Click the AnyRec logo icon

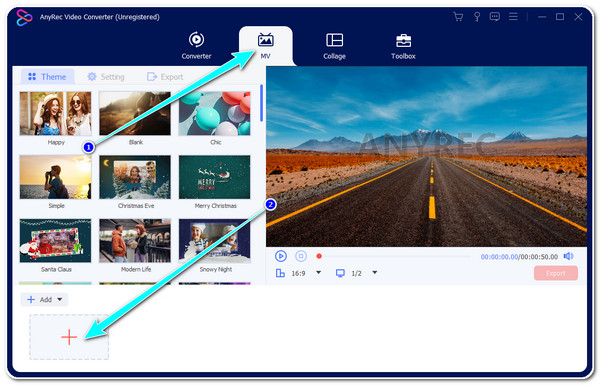click(x=24, y=17)
